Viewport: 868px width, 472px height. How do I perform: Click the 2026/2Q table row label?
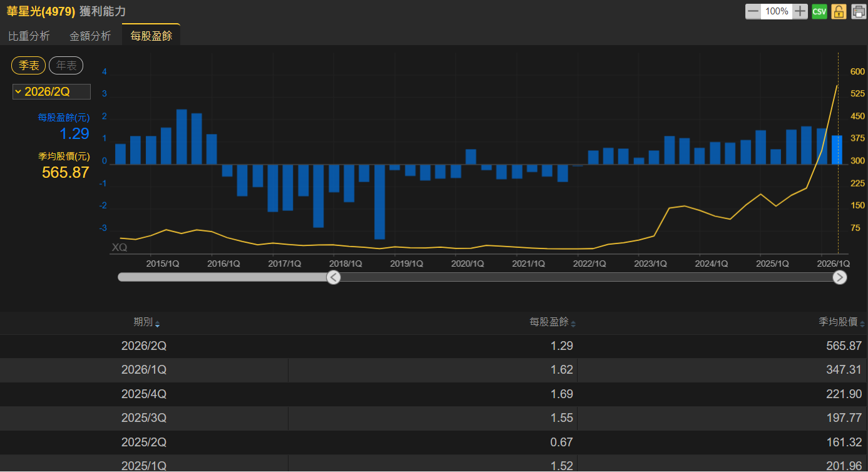(x=144, y=346)
